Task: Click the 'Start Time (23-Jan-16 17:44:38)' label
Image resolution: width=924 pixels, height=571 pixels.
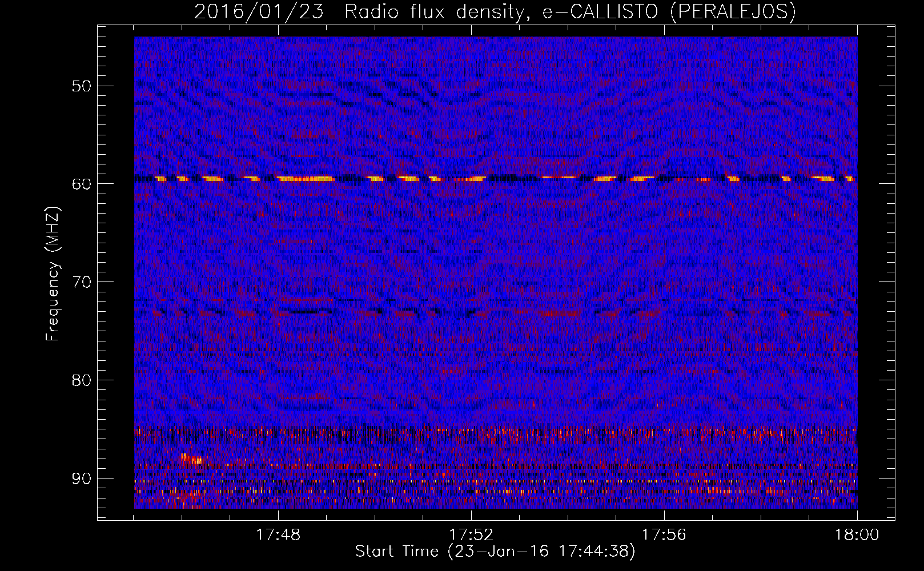Action: (x=495, y=552)
